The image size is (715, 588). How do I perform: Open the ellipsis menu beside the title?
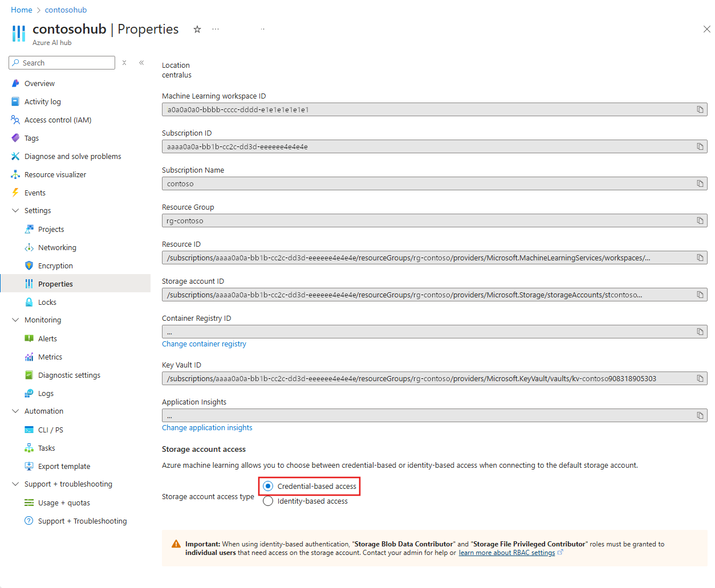(216, 29)
